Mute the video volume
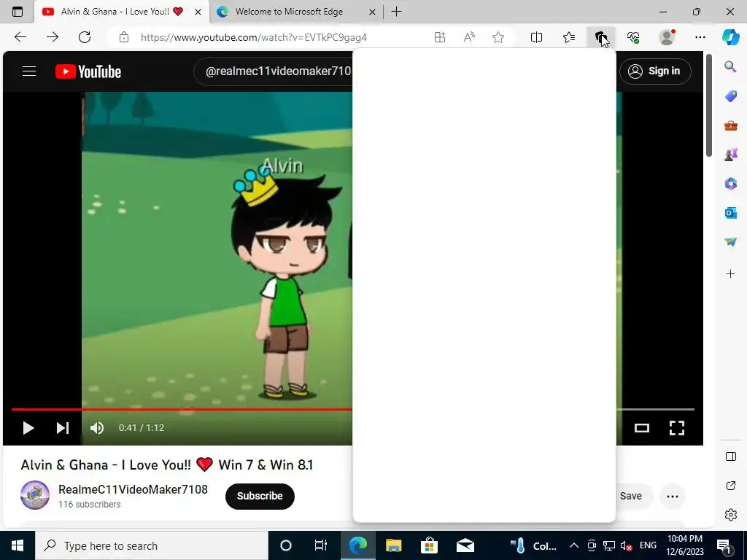 point(97,427)
